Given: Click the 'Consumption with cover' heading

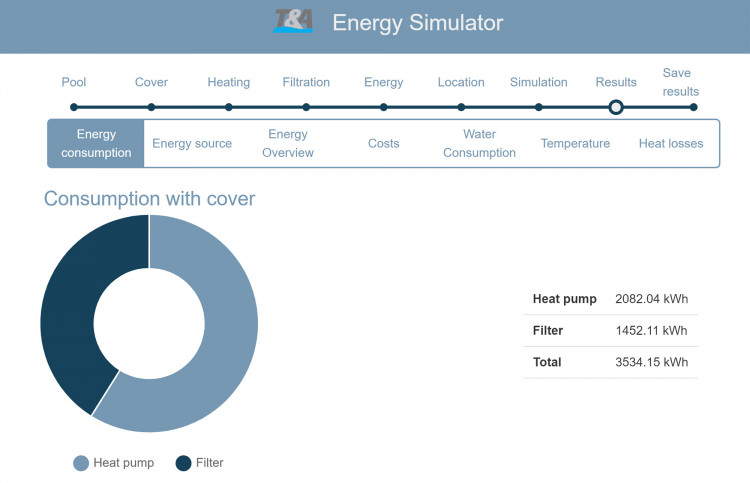Looking at the screenshot, I should click(149, 199).
